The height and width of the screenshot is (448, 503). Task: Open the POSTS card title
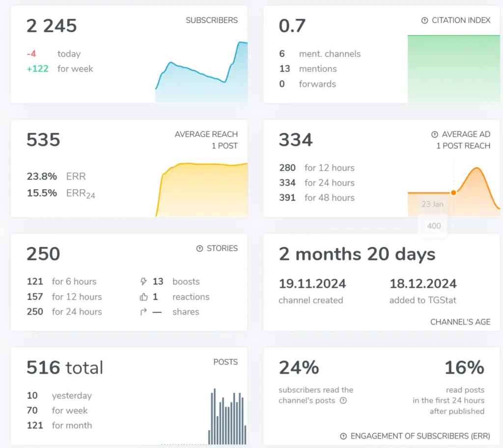[x=225, y=362]
